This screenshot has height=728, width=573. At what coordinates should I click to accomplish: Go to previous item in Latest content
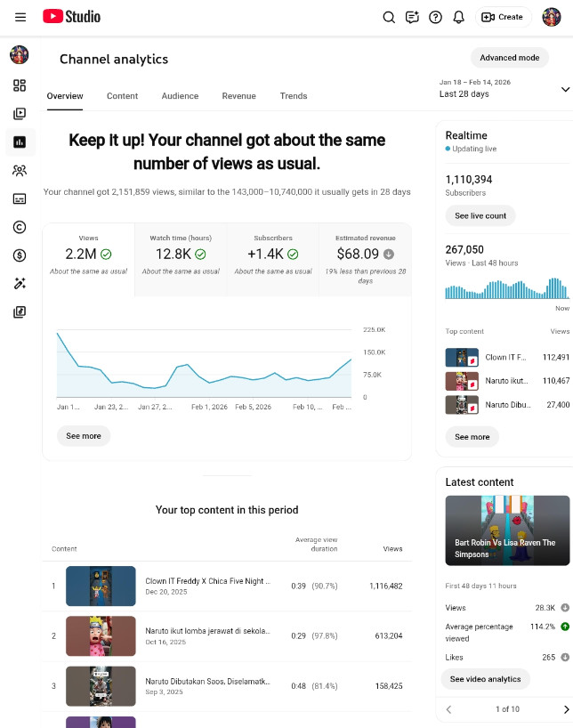click(448, 709)
